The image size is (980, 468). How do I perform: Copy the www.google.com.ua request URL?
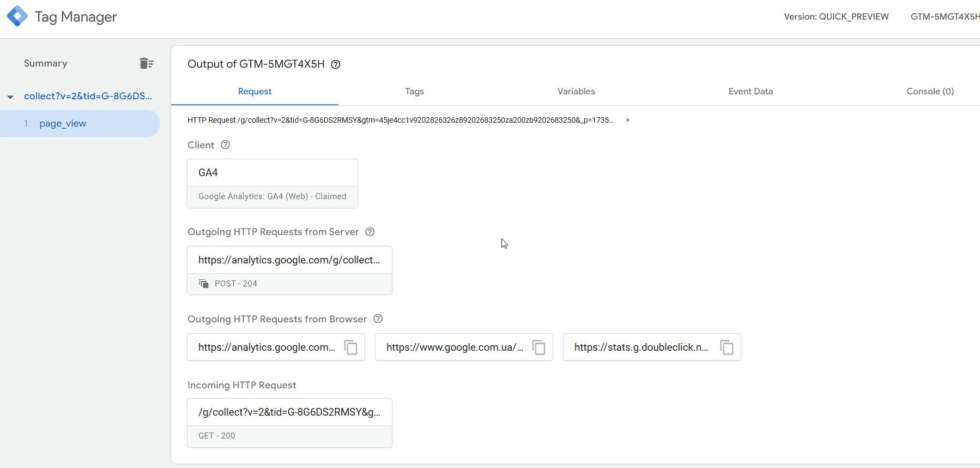[539, 347]
